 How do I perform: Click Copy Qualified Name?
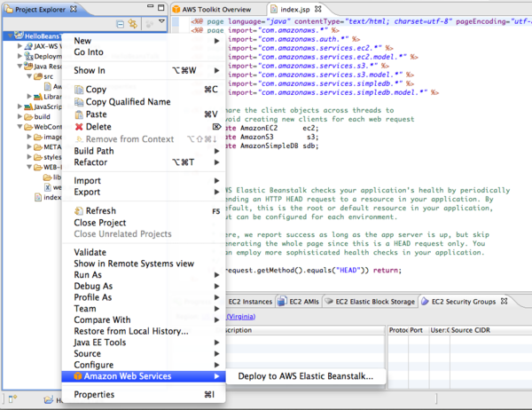tap(144, 102)
